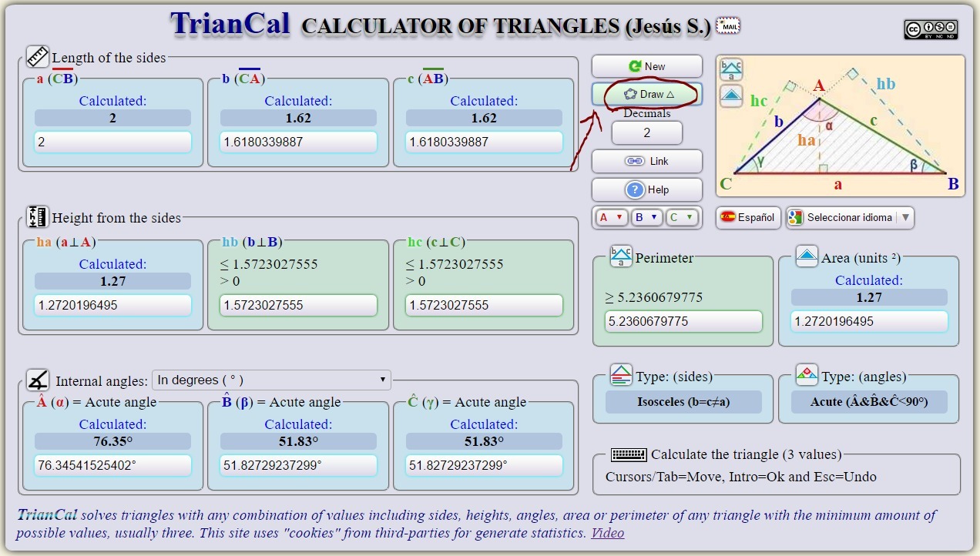Image resolution: width=980 pixels, height=556 pixels.
Task: Switch language with the Español button
Action: click(x=747, y=217)
